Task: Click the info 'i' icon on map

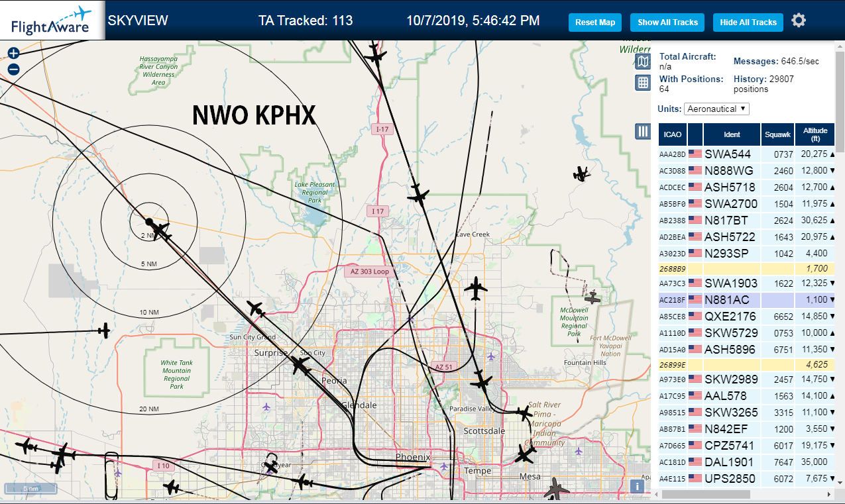Action: coord(638,486)
